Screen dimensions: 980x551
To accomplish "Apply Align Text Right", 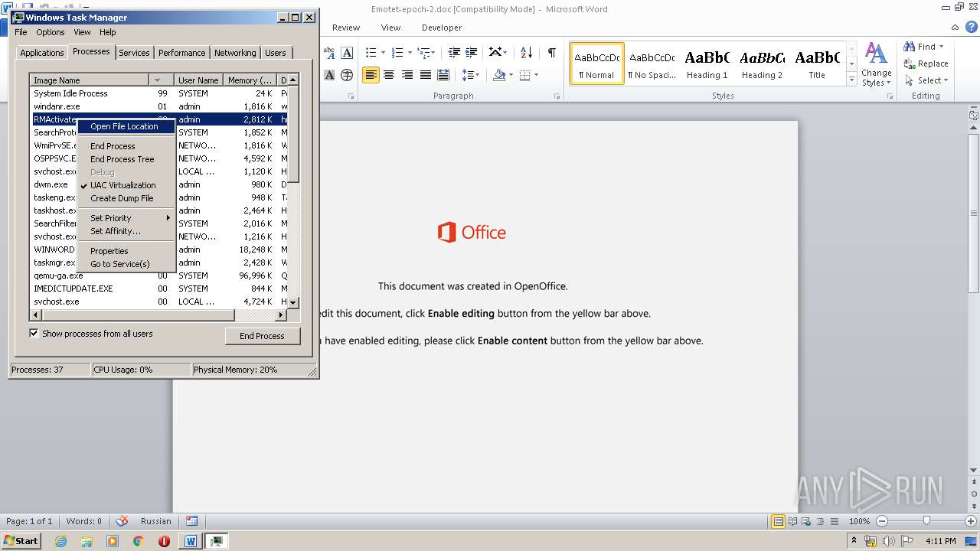I will coord(407,75).
